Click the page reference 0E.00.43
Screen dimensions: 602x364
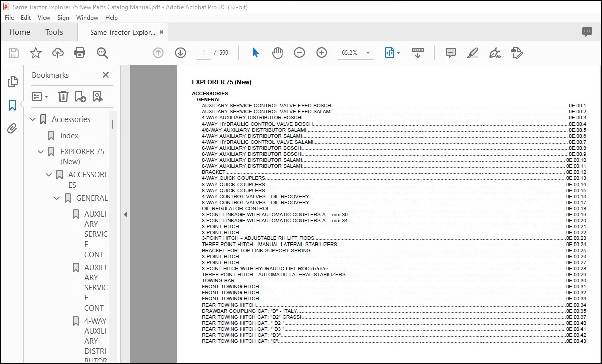pyautogui.click(x=576, y=341)
